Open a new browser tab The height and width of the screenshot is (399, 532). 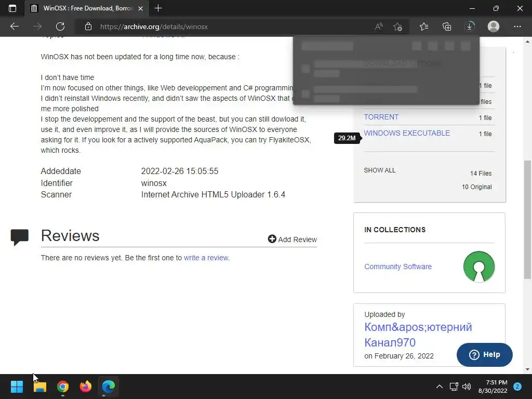point(158,8)
